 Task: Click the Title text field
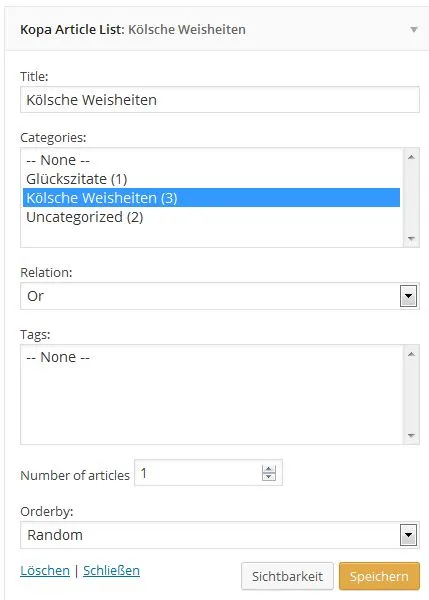(220, 100)
